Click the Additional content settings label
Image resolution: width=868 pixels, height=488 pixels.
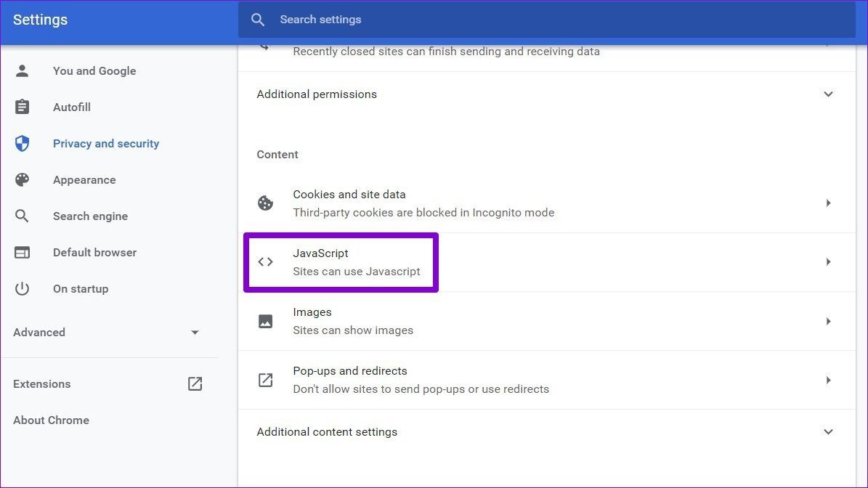(x=327, y=431)
